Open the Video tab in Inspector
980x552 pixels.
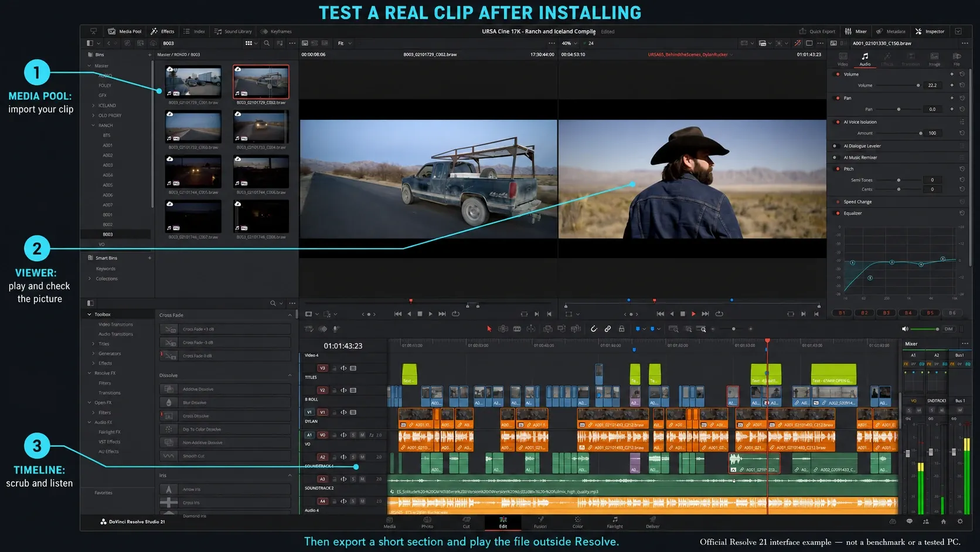point(843,59)
